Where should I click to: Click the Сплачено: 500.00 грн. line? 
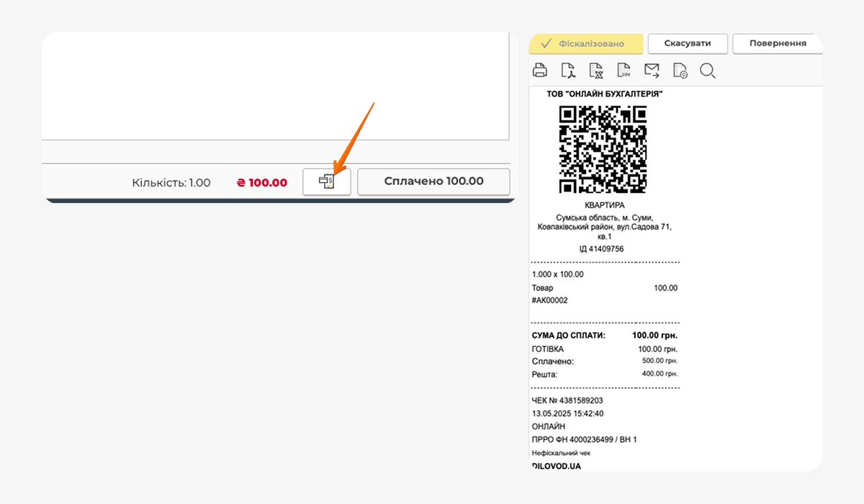[605, 361]
